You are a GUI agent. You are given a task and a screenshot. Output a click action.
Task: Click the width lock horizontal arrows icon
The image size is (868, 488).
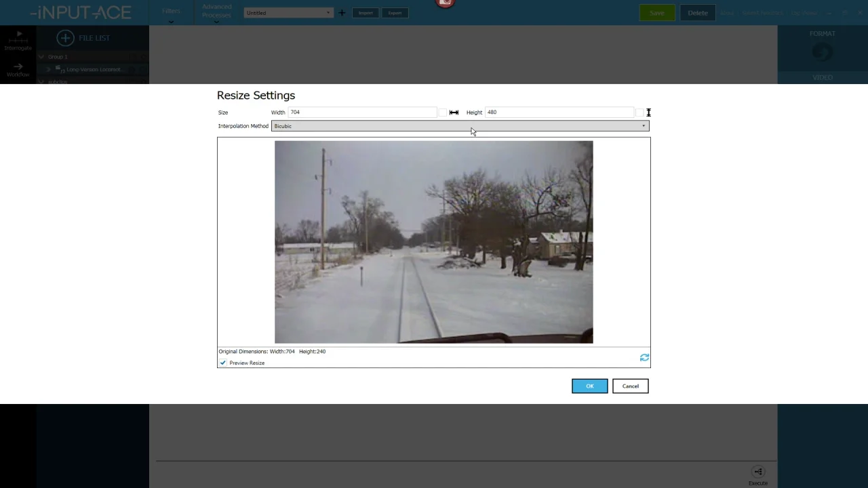454,113
